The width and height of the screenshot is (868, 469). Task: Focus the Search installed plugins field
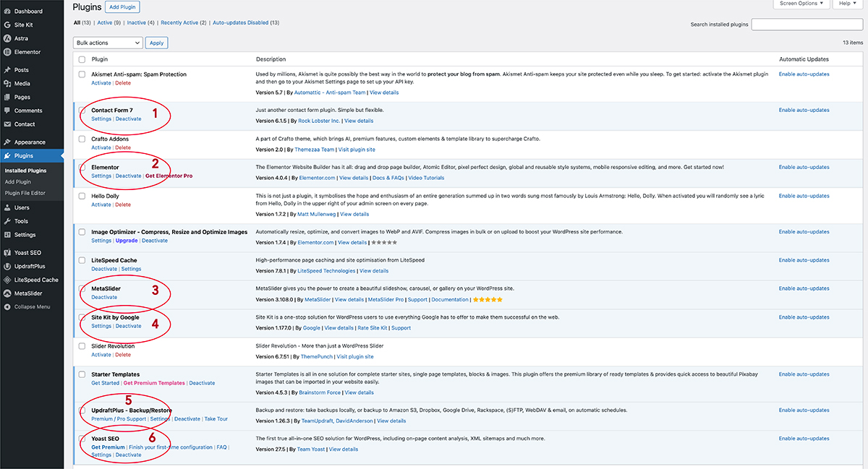coord(807,25)
